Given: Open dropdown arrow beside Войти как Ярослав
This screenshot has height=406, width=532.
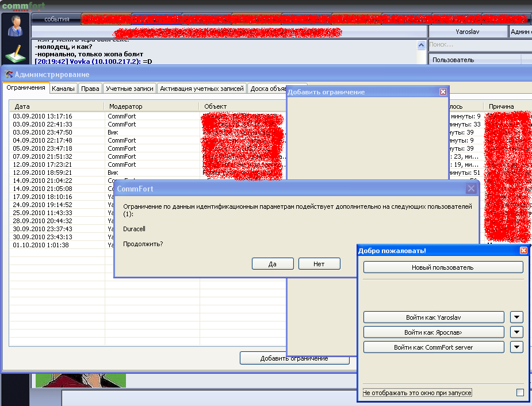Looking at the screenshot, I should click(517, 332).
